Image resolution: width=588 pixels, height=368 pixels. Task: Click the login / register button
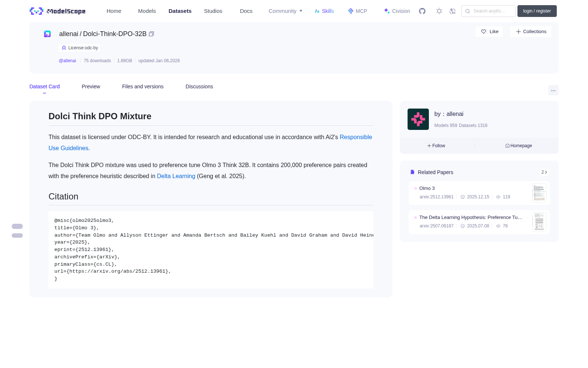click(537, 11)
